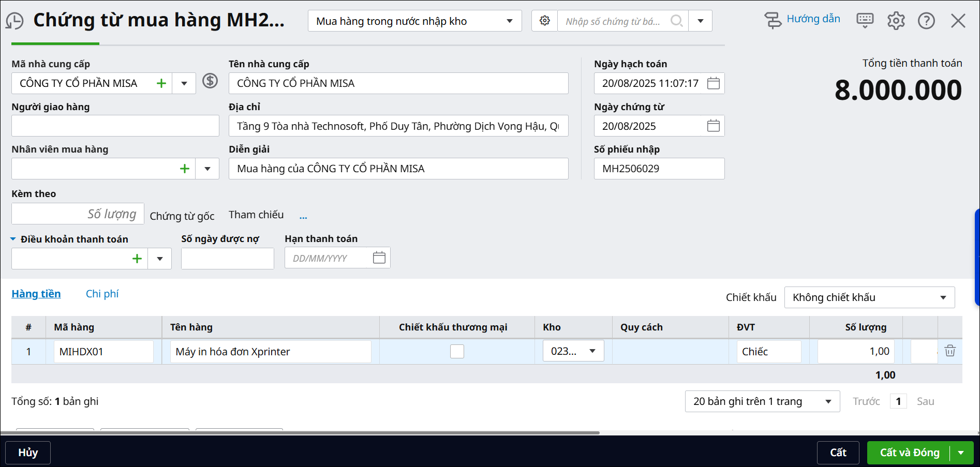Viewport: 980px width, 467px height.
Task: Open the form settings gear icon
Action: 896,21
